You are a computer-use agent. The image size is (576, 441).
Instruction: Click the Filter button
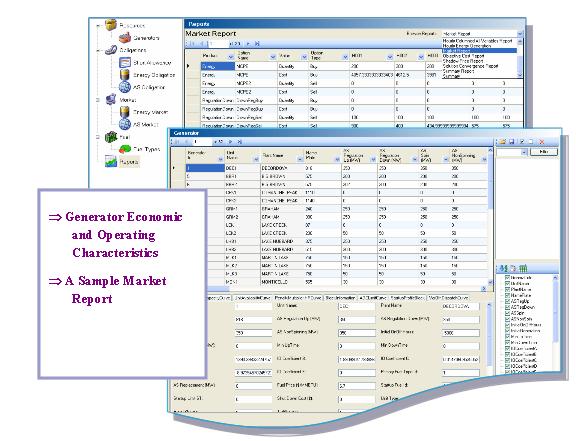pos(544,152)
